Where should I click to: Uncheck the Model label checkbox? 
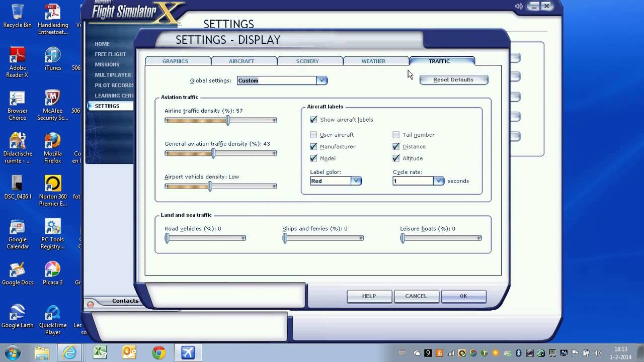click(314, 158)
